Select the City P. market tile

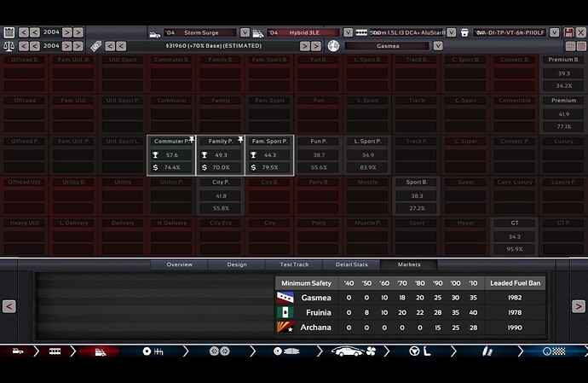point(221,194)
